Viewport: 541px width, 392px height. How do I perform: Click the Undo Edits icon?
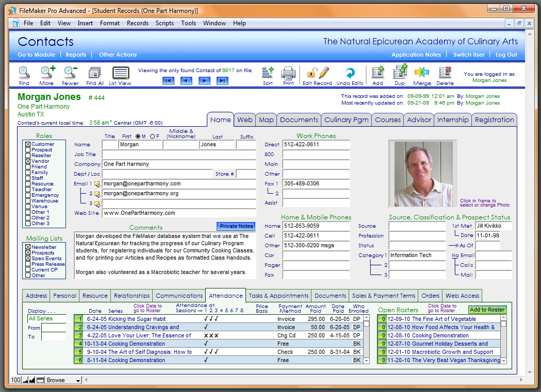click(x=350, y=73)
